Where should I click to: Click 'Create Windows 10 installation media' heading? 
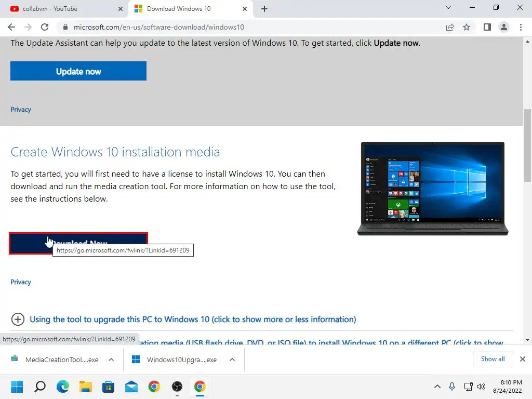pyautogui.click(x=115, y=152)
